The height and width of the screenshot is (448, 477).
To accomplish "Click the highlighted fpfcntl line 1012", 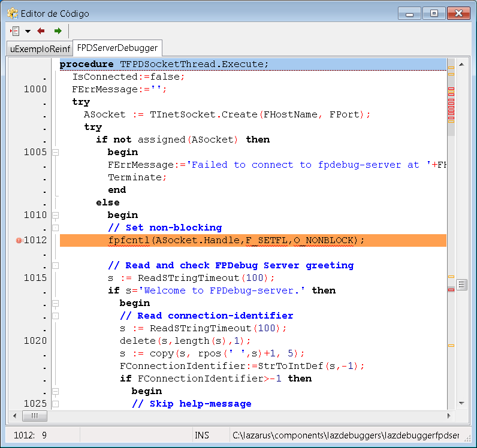I will coord(253,240).
